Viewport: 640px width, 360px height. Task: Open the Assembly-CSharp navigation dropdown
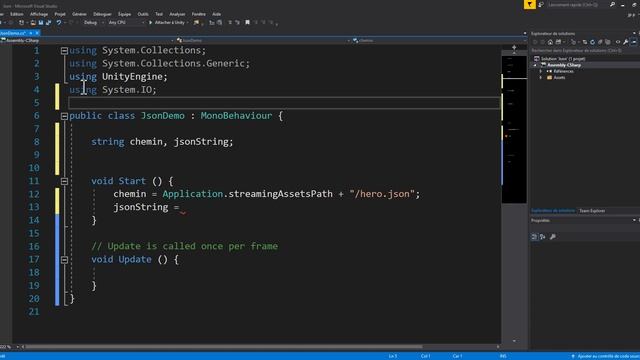[x=87, y=40]
